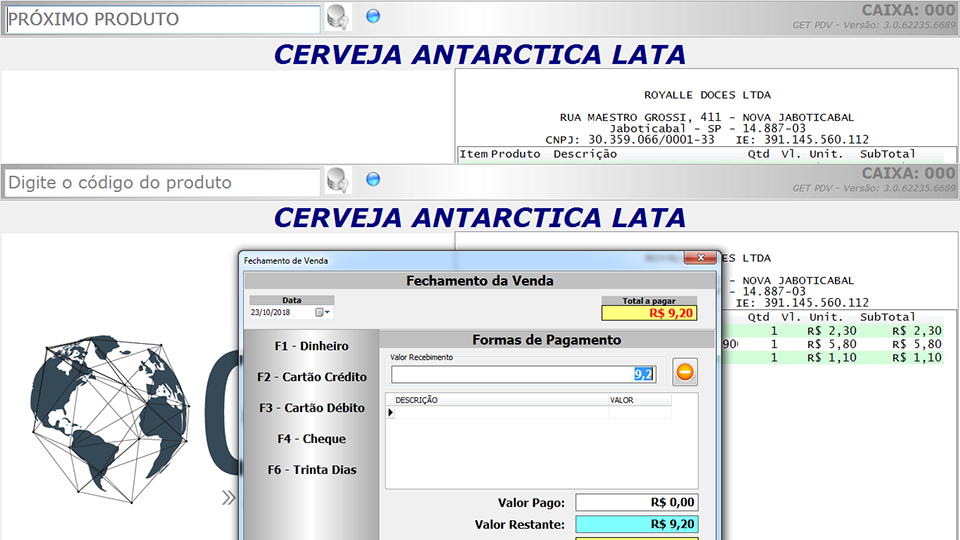Click the row pointer arrow in payment grid

pos(391,413)
